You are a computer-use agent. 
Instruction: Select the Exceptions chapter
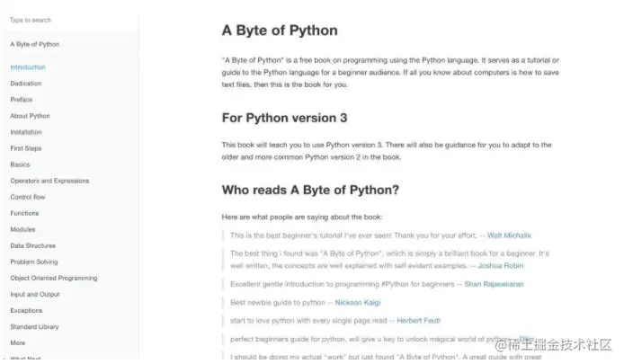[x=26, y=310]
